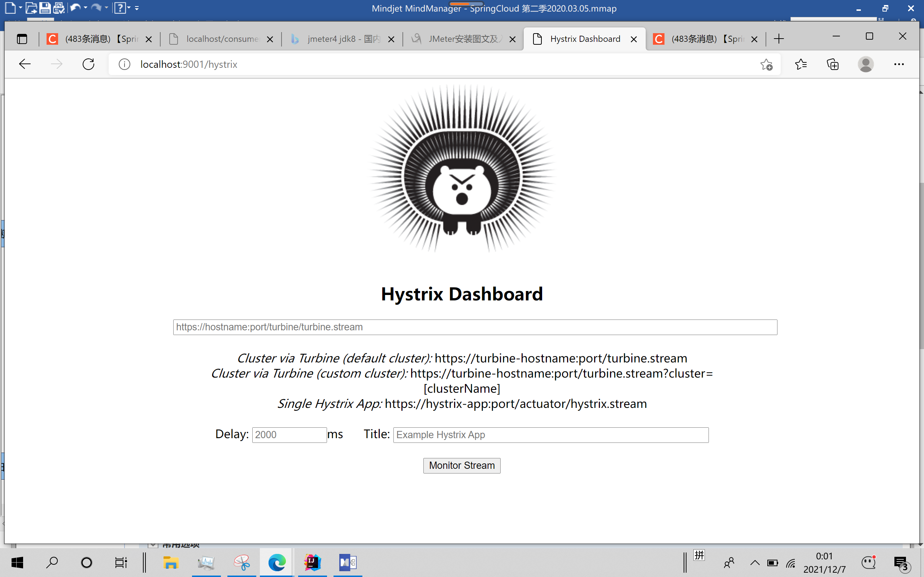The width and height of the screenshot is (924, 577).
Task: Go back with the back arrow
Action: [25, 64]
